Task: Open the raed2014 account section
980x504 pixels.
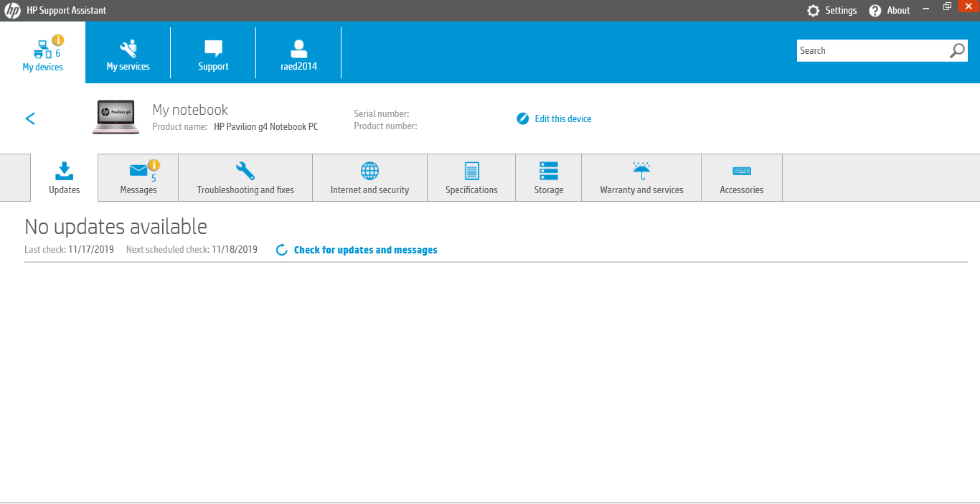Action: (298, 52)
